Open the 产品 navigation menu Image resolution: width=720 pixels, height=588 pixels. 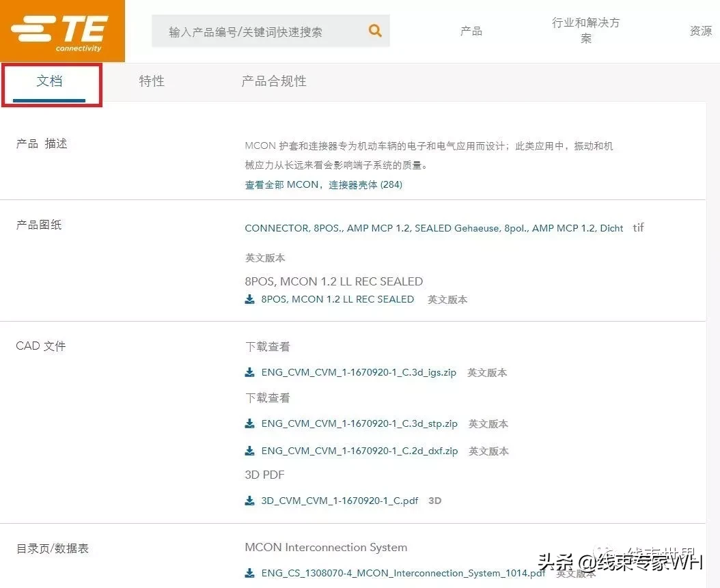pyautogui.click(x=471, y=31)
